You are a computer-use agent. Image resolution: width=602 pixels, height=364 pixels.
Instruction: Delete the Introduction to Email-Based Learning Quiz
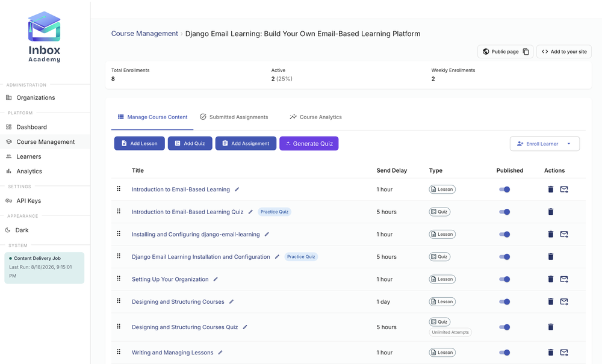(x=551, y=212)
